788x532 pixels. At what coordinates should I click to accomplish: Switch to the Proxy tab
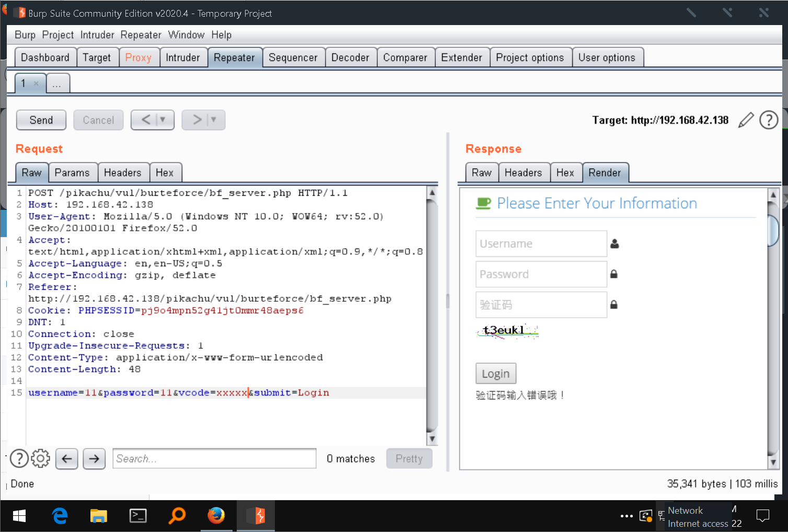tap(138, 57)
